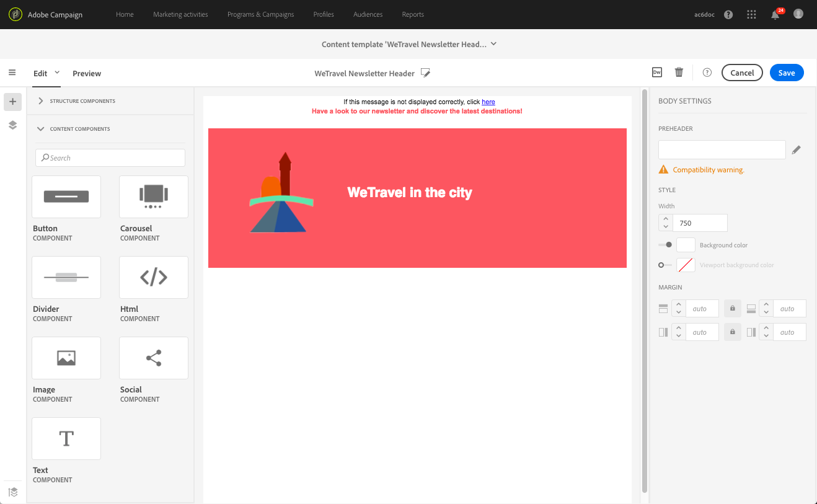Click the ac6doc account name
This screenshot has height=504, width=817.
coord(704,14)
